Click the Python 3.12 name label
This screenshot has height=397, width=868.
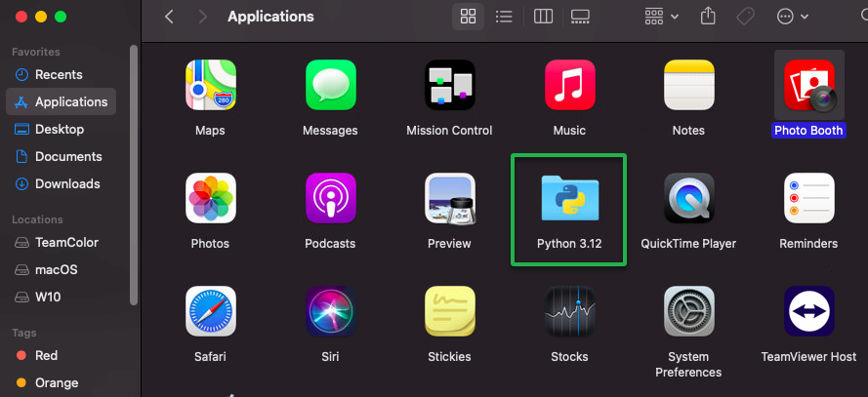(x=569, y=243)
